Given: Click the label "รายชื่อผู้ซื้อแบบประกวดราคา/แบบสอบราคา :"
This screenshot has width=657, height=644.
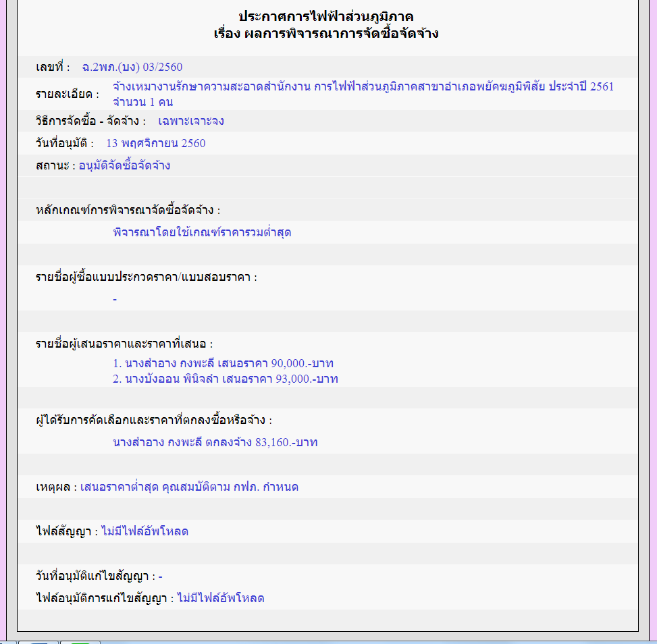Looking at the screenshot, I should 147,277.
